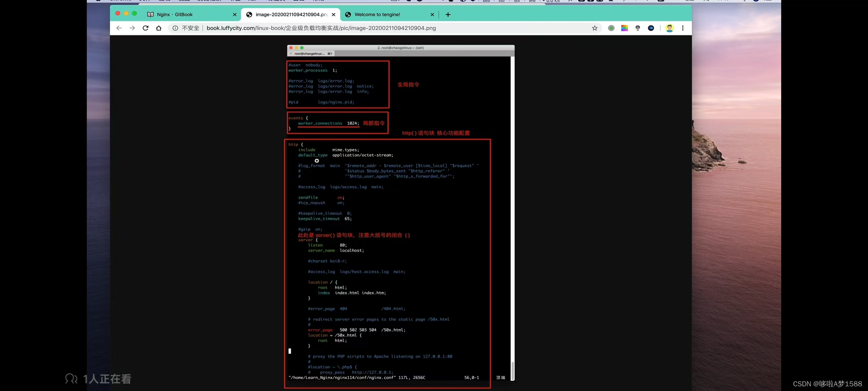This screenshot has width=868, height=391.
Task: Click the blue play button extension
Action: click(x=651, y=28)
